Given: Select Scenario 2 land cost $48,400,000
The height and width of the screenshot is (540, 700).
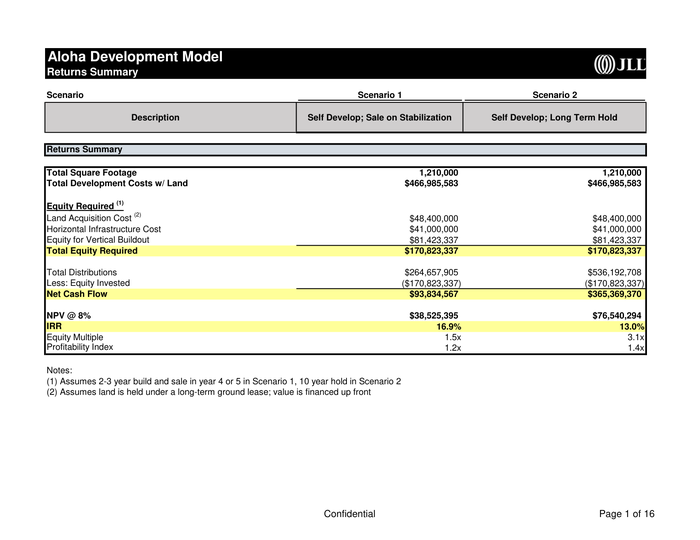Looking at the screenshot, I should tap(617, 219).
